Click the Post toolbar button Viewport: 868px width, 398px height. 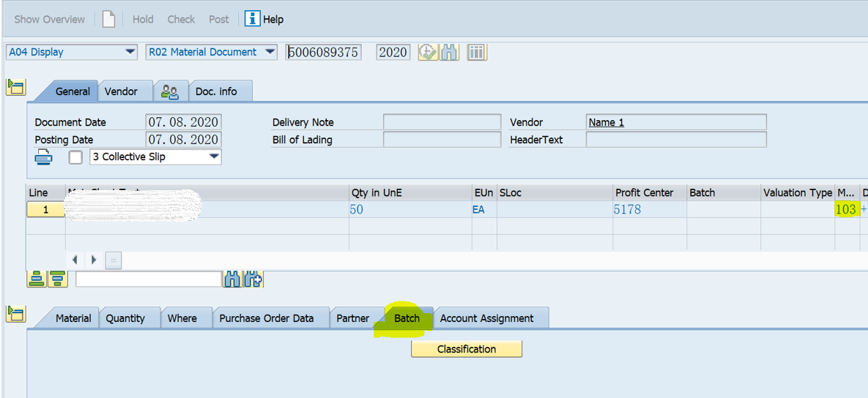[219, 19]
